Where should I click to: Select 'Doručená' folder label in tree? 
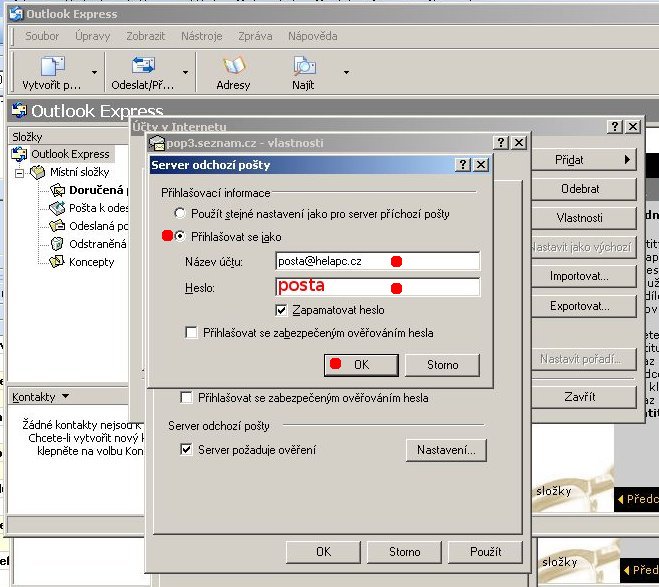click(x=96, y=190)
